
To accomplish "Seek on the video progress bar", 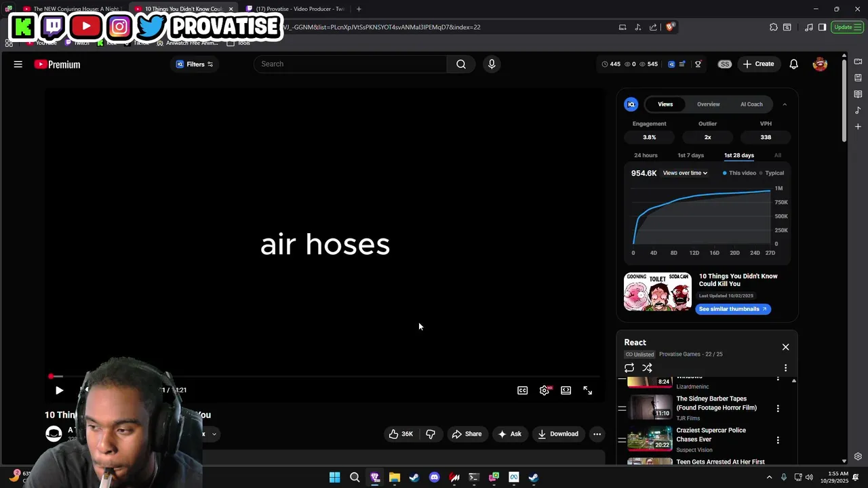I will tap(325, 376).
